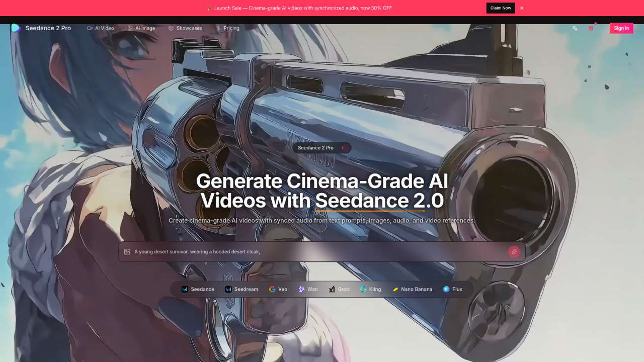Click the magic-wand generate icon in prompt bar
This screenshot has width=644, height=362.
(514, 251)
